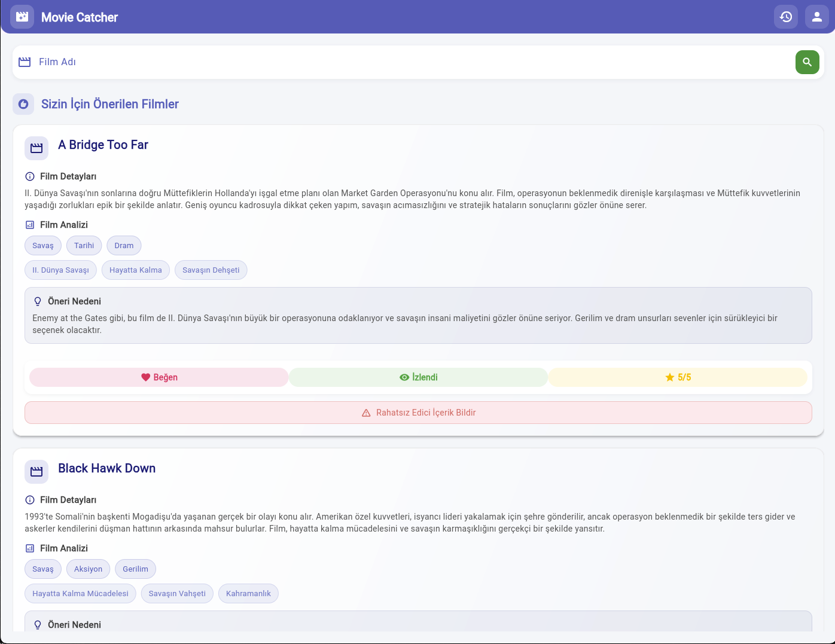835x644 pixels.
Task: Click the Black Hawk Down title
Action: click(x=106, y=468)
